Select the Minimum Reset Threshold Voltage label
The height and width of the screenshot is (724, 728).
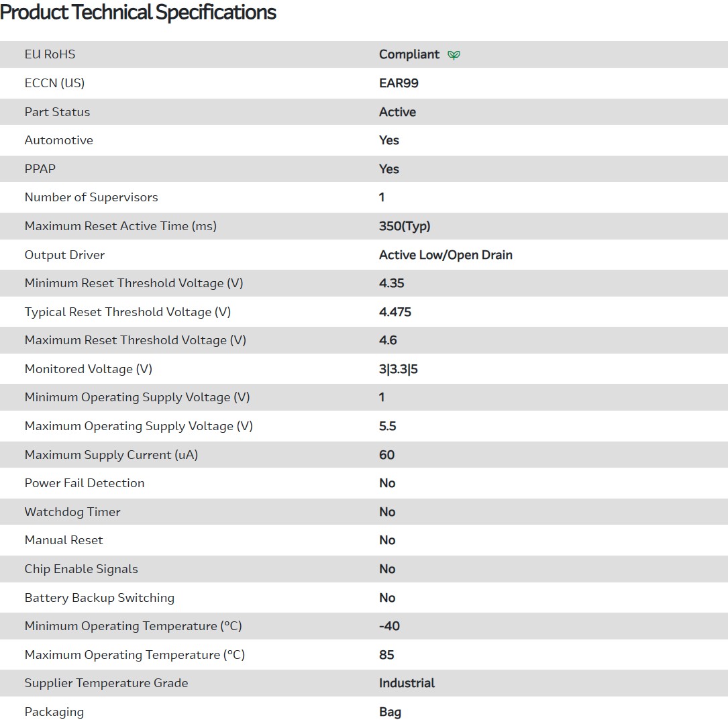tap(134, 283)
